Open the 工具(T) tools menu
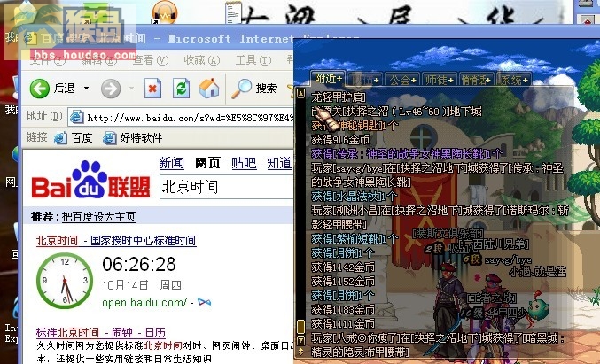Image resolution: width=600 pixels, height=364 pixels. pyautogui.click(x=253, y=60)
